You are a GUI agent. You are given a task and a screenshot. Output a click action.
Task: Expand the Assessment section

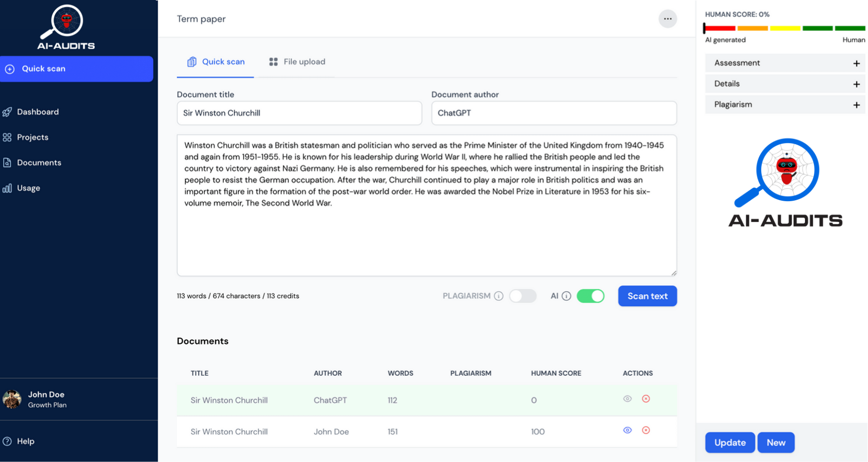[785, 63]
